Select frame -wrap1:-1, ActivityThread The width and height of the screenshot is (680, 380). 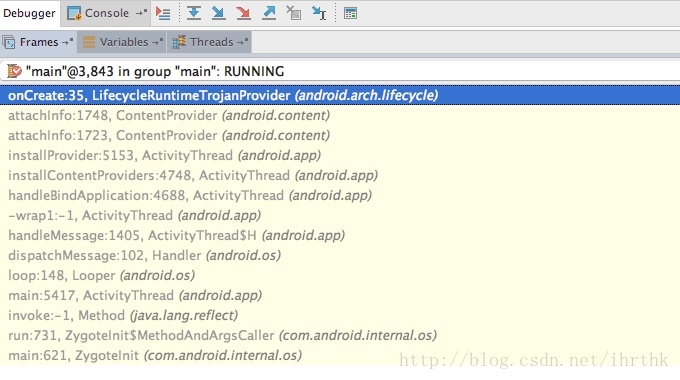tap(340, 215)
